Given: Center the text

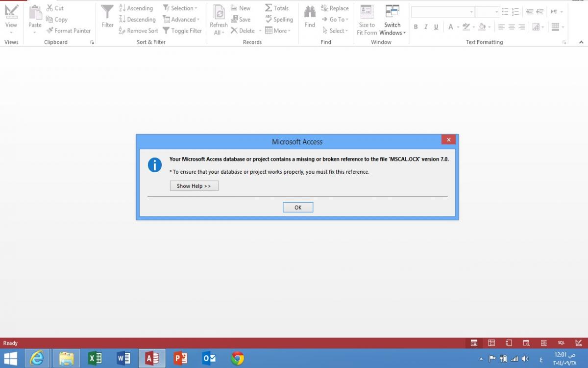Looking at the screenshot, I should 512,27.
